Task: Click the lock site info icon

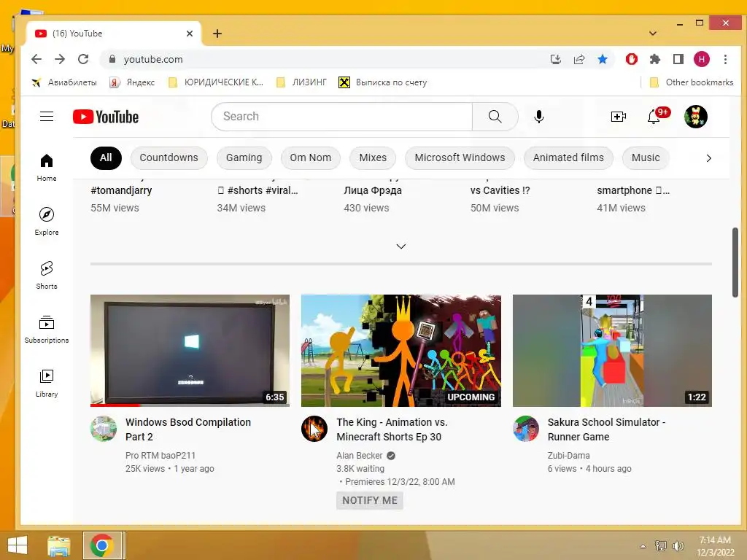Action: click(112, 59)
